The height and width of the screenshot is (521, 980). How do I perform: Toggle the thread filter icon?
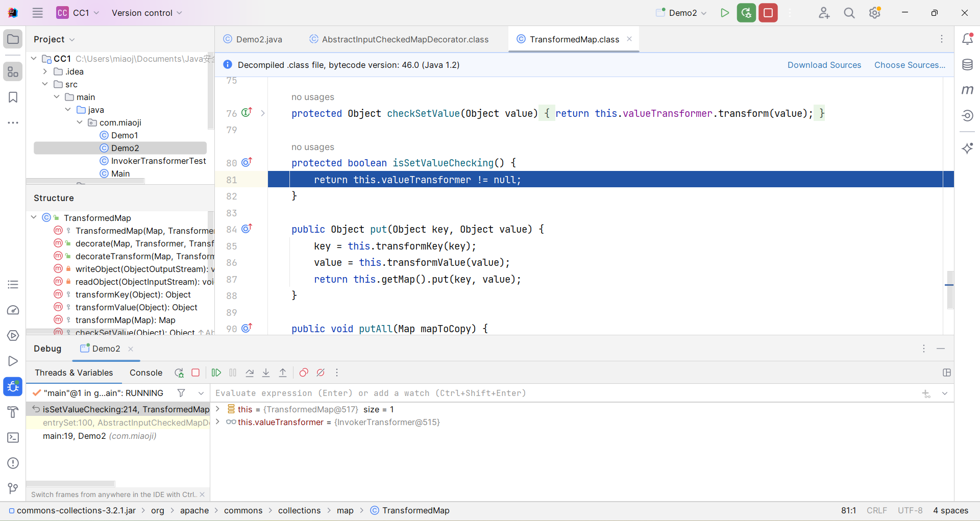(181, 393)
